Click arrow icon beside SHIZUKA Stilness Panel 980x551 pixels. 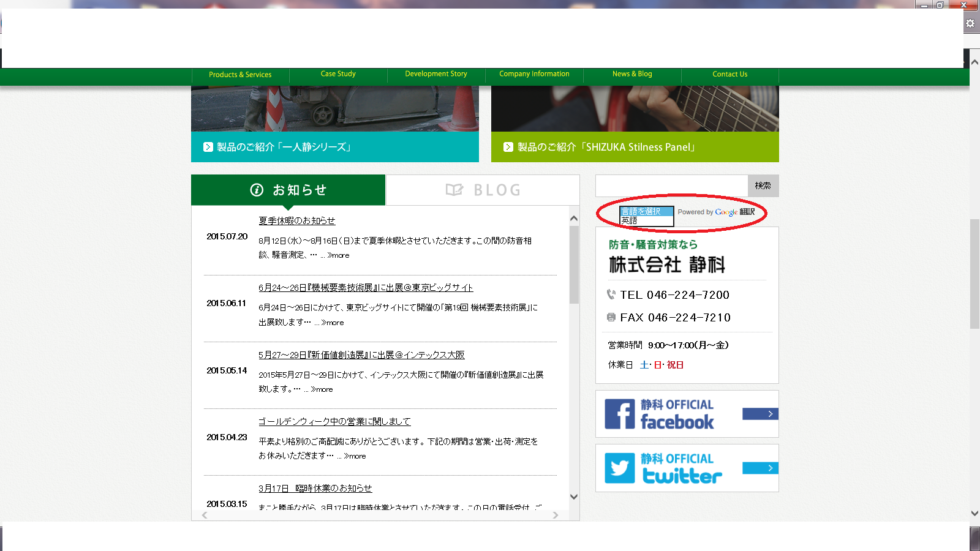pos(508,147)
